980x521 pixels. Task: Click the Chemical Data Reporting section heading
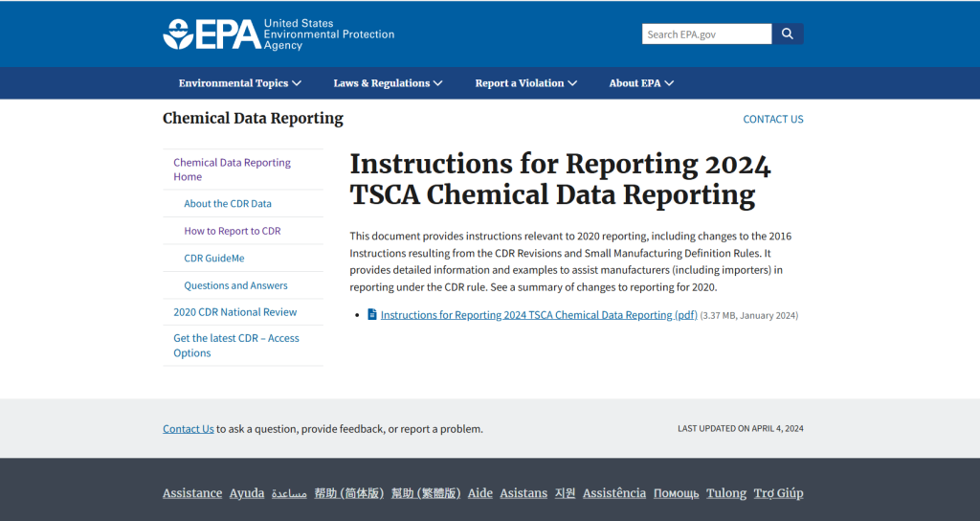click(x=253, y=118)
